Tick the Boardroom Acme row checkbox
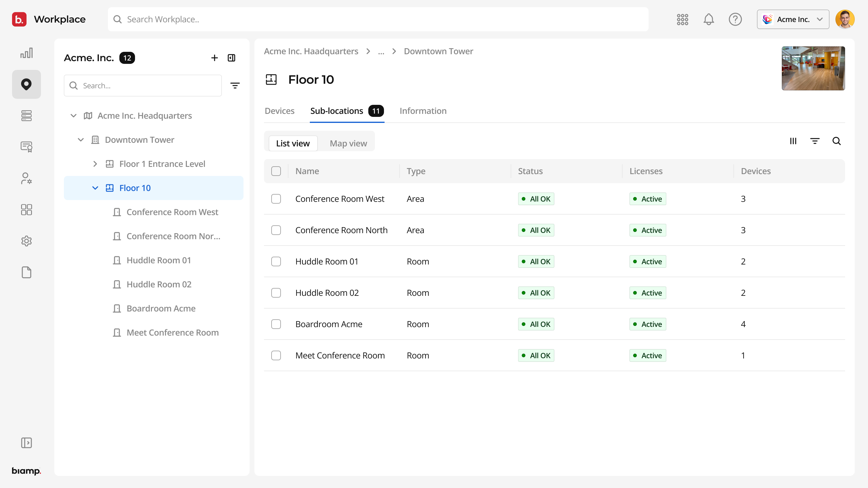868x488 pixels. pos(276,324)
